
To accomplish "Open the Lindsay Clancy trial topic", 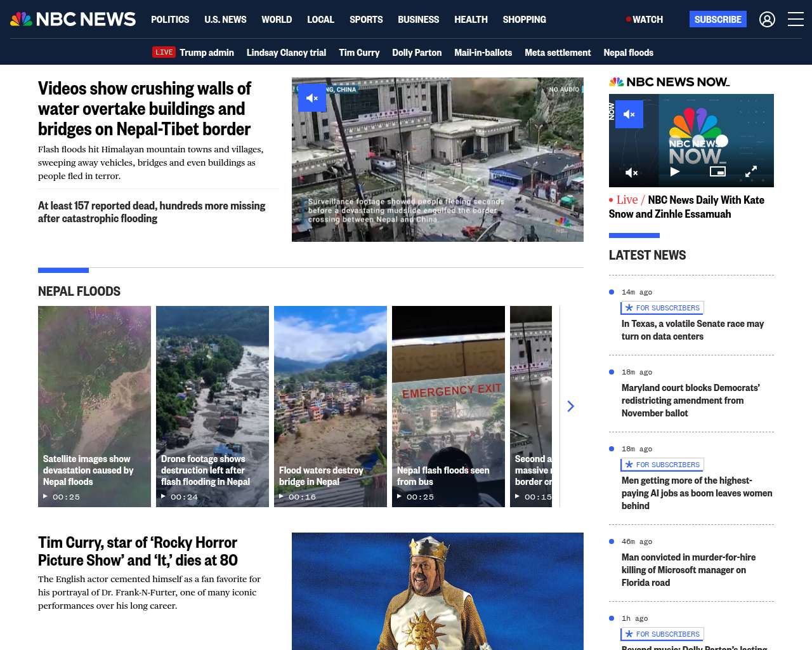I will (286, 53).
